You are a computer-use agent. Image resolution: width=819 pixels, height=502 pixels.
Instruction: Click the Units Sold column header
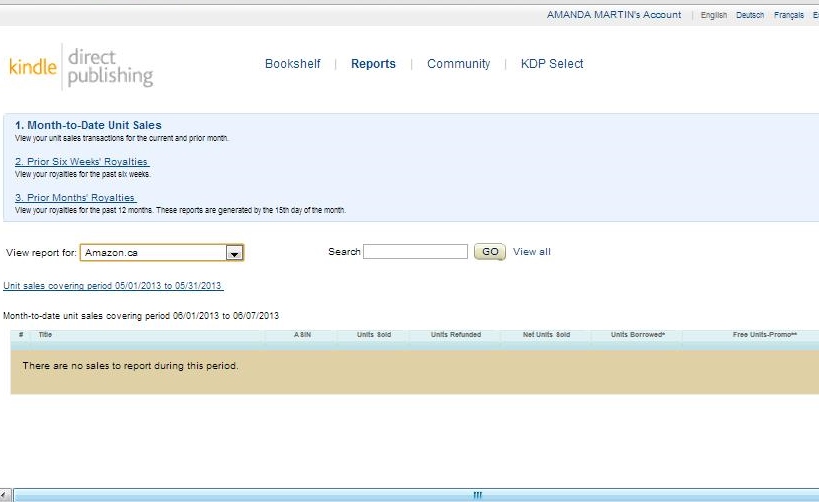[373, 335]
